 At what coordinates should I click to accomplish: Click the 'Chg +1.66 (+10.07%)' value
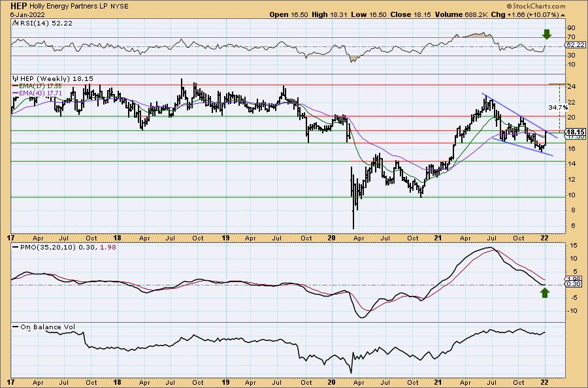click(525, 14)
